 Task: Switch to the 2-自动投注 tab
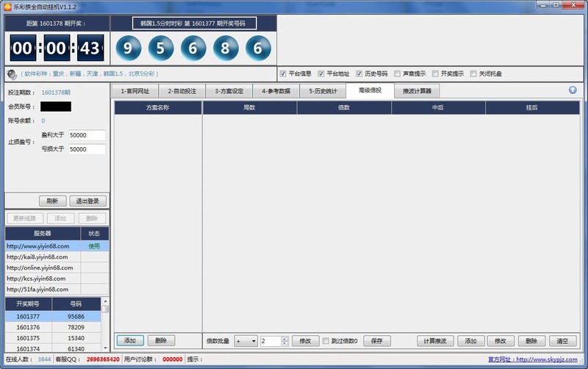(182, 91)
